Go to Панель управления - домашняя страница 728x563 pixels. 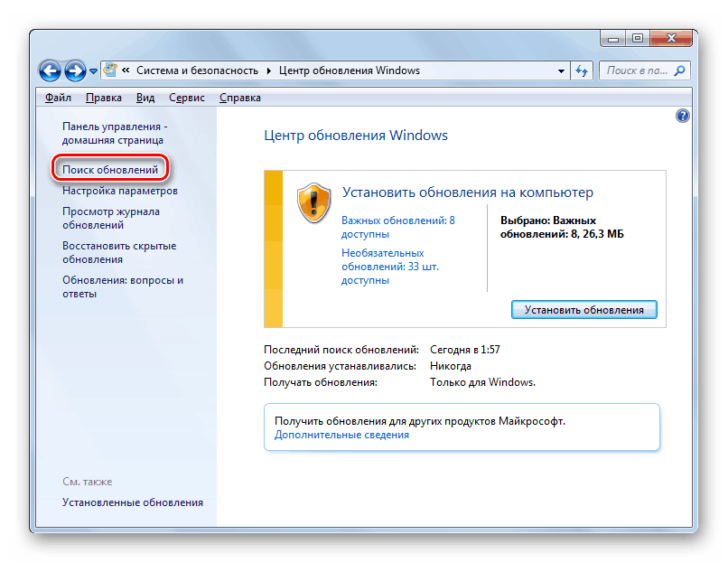[x=115, y=134]
